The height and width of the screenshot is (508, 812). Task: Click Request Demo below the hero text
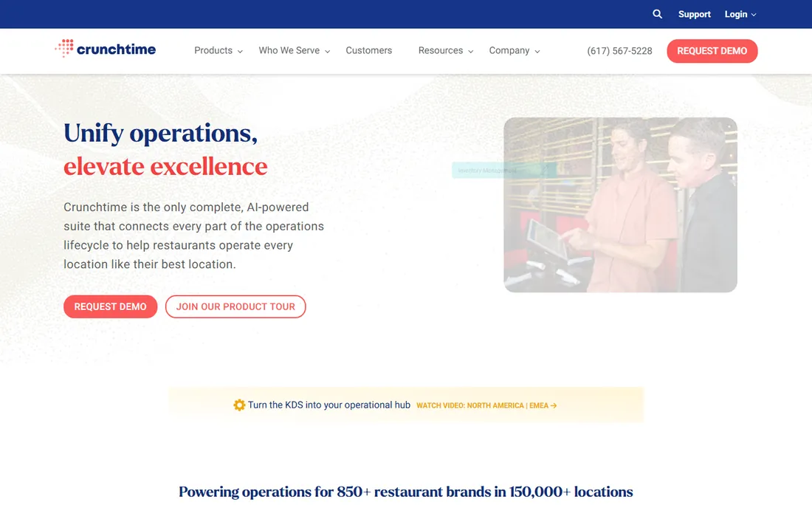[110, 306]
